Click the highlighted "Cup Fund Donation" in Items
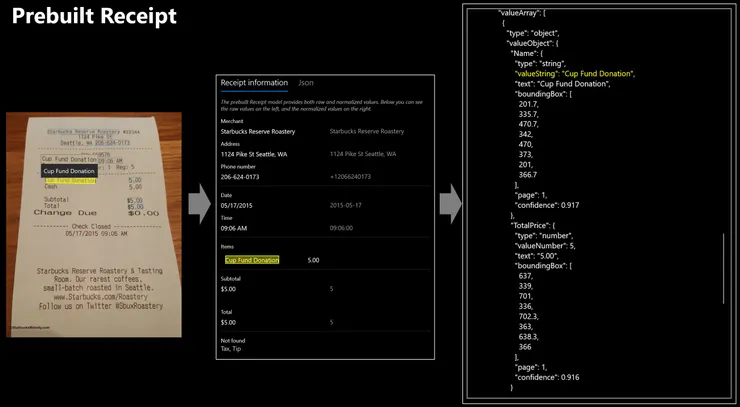The image size is (740, 407). coord(252,260)
